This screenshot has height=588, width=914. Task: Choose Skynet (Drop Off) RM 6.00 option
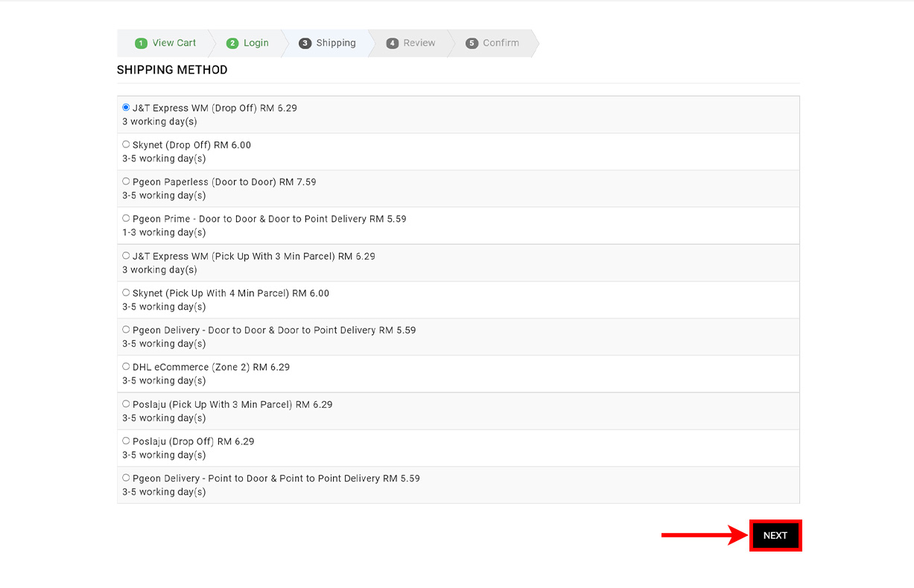click(x=126, y=144)
